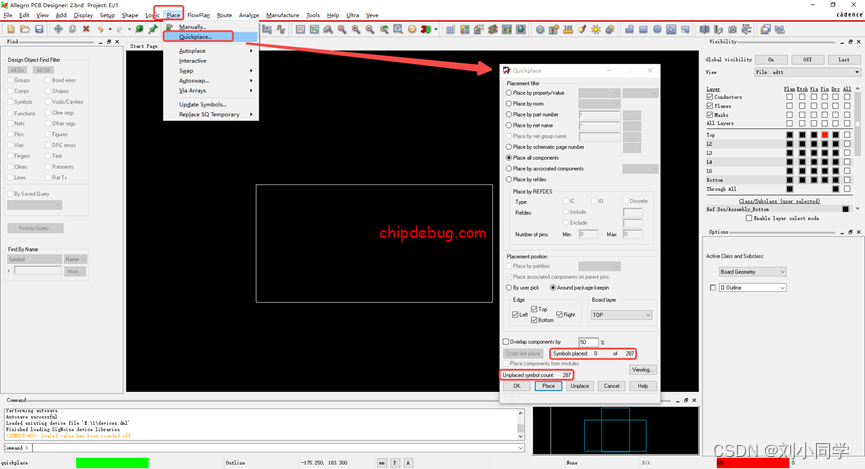This screenshot has width=865, height=469.
Task: Open the Route menu
Action: (224, 15)
